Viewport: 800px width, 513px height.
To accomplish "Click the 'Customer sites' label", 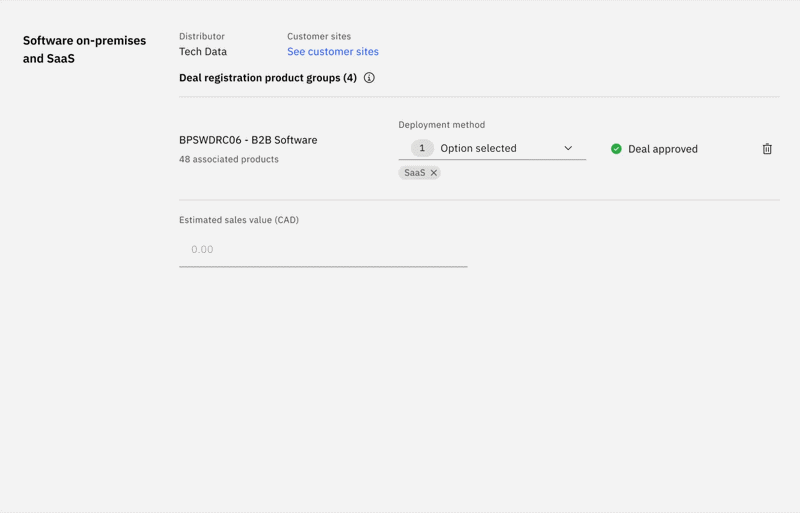I will [x=319, y=36].
